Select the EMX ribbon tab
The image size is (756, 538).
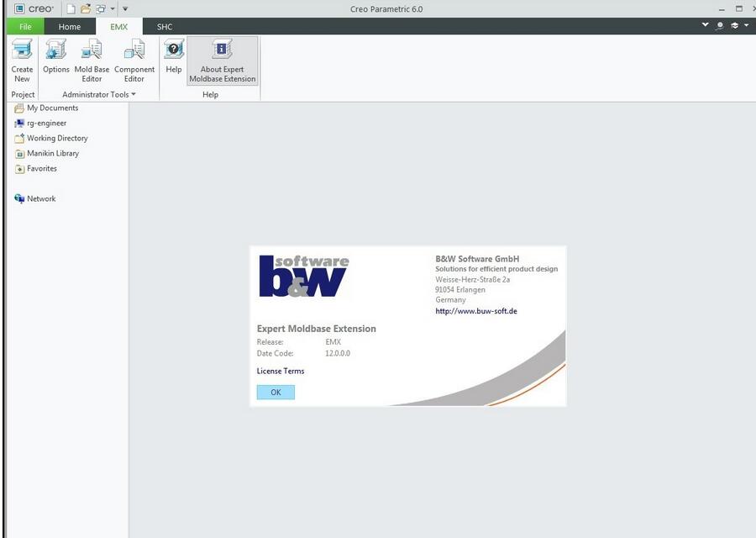point(118,27)
